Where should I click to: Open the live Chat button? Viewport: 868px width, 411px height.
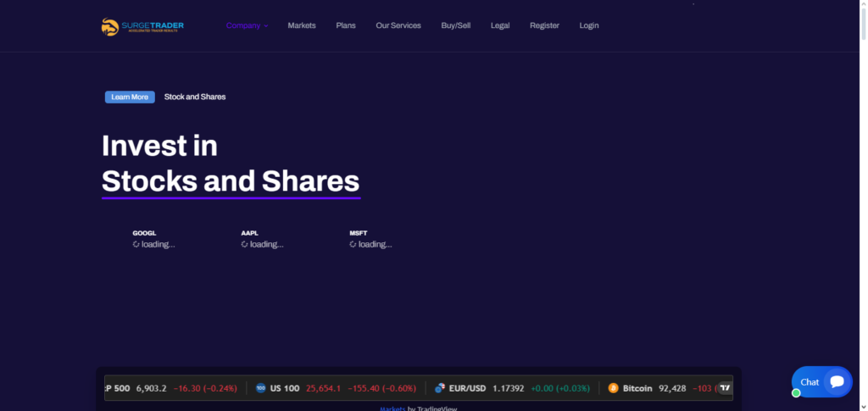[x=821, y=381]
